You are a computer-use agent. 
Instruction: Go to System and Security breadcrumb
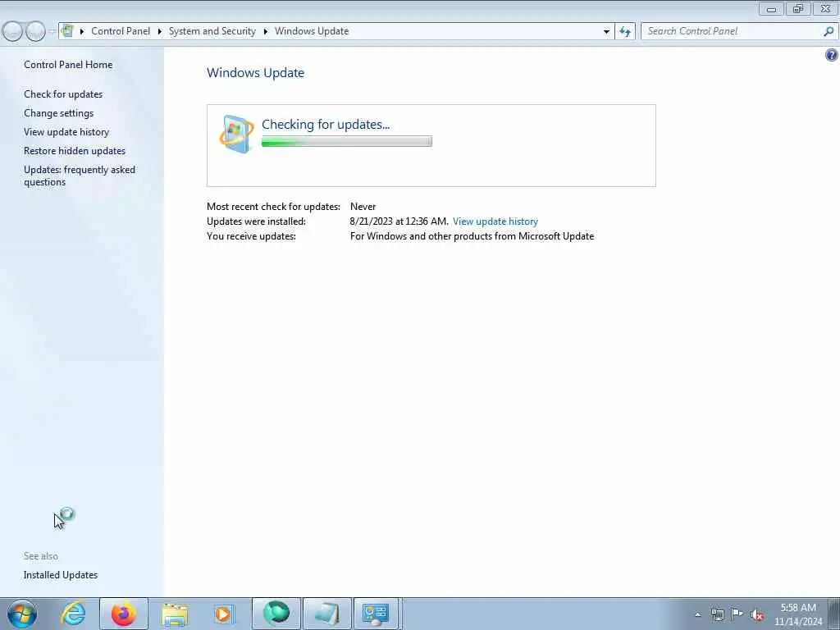212,31
